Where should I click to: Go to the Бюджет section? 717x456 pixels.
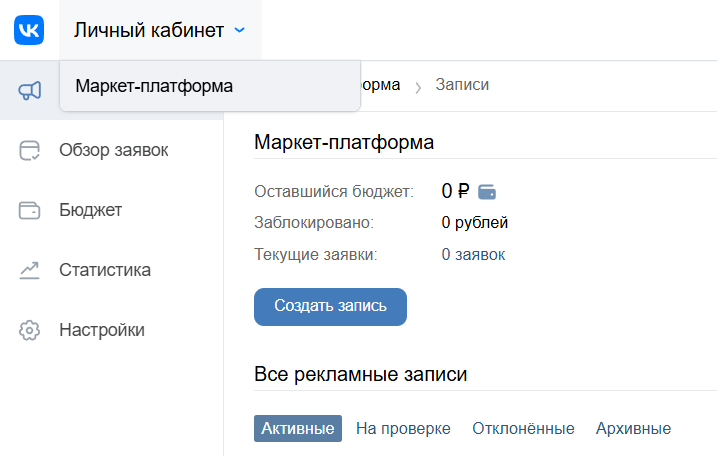(x=90, y=211)
